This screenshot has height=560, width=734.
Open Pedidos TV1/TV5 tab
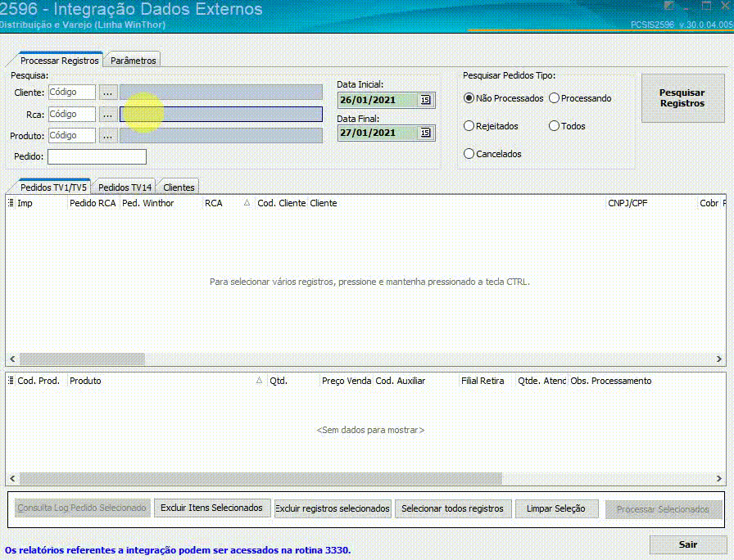53,187
